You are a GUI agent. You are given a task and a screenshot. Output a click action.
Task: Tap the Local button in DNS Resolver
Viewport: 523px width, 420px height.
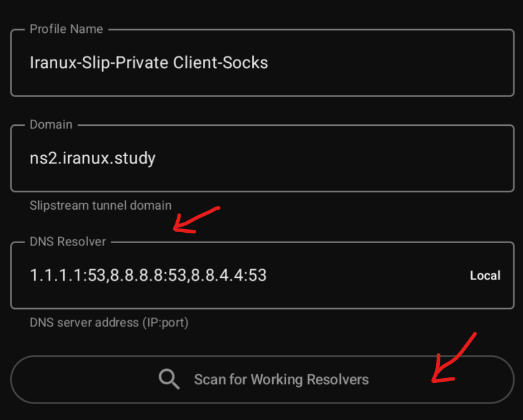pyautogui.click(x=485, y=275)
